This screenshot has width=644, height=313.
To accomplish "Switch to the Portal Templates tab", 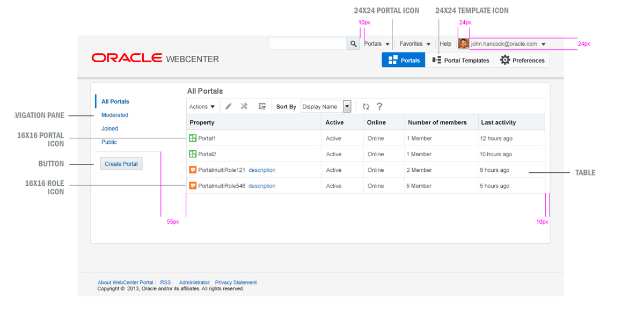I will [x=460, y=60].
